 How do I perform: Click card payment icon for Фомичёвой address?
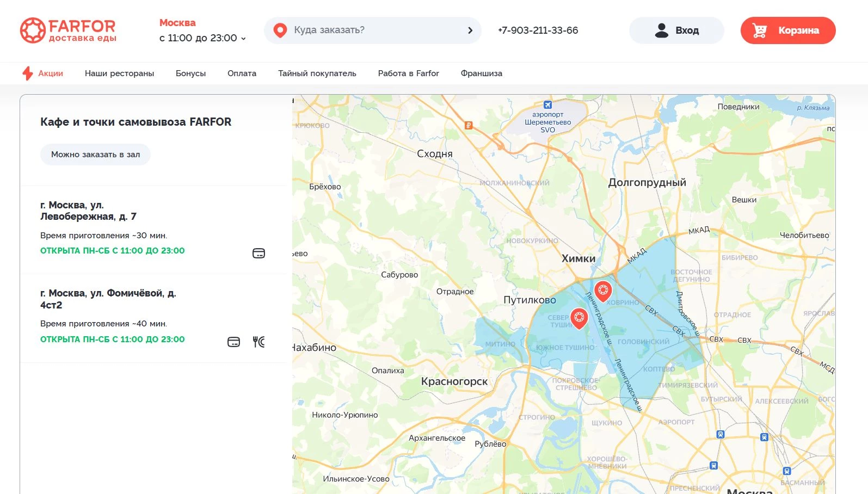(x=233, y=342)
